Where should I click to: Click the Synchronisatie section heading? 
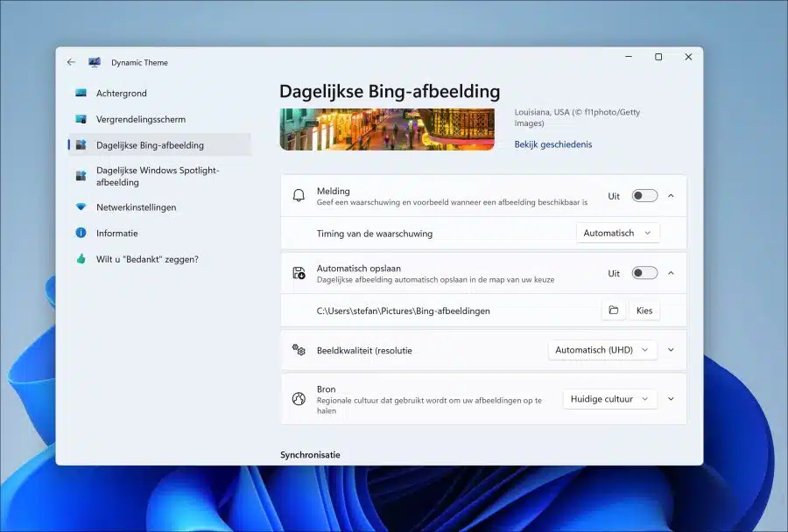click(310, 455)
